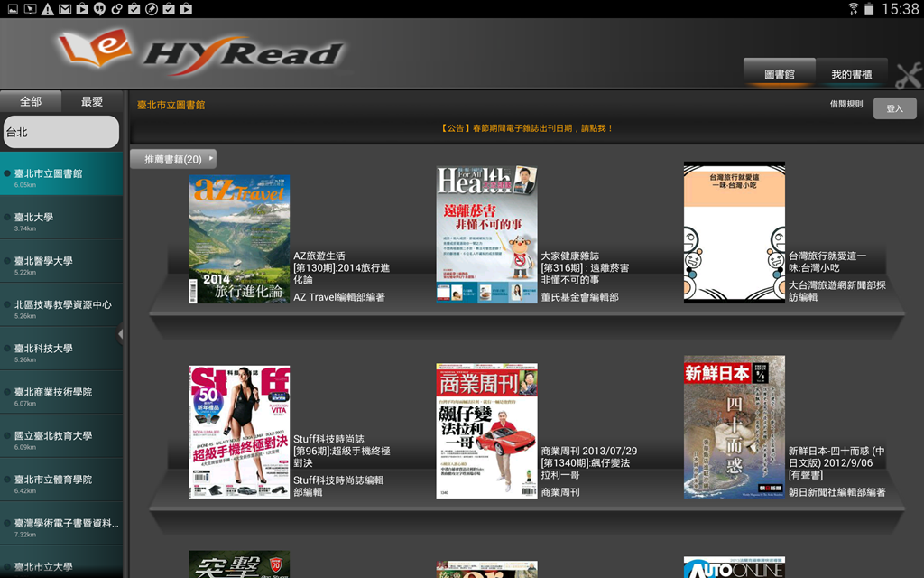Open the AZ Travel magazine cover
The image size is (924, 578).
239,238
